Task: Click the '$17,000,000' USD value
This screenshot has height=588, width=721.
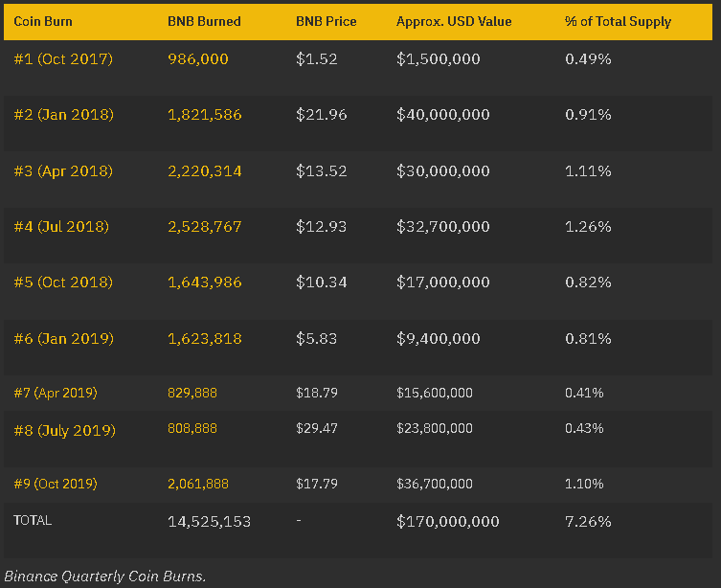Action: (443, 283)
